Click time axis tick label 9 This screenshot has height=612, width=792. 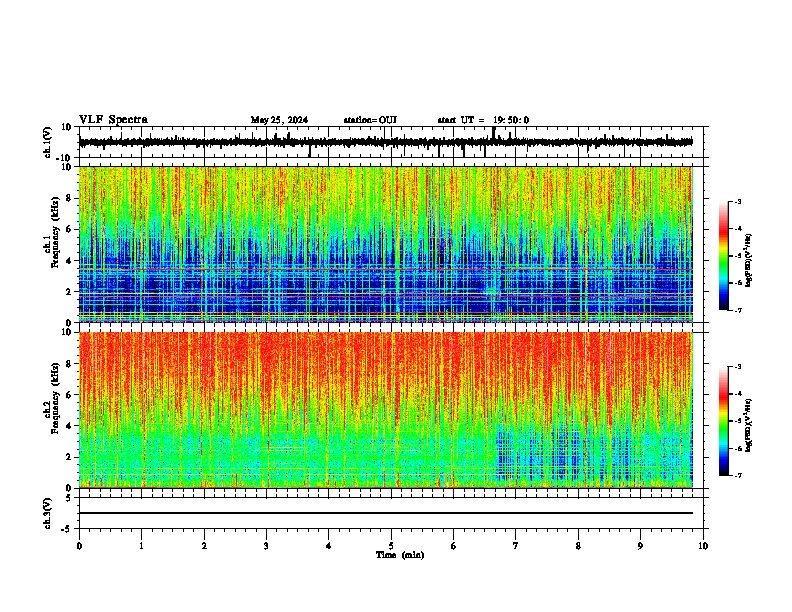pyautogui.click(x=640, y=546)
